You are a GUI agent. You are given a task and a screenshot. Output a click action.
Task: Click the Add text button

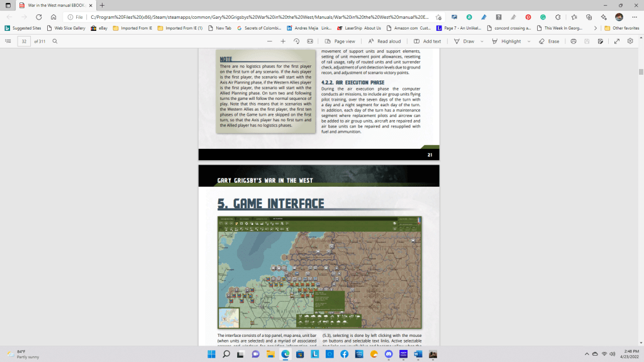428,41
